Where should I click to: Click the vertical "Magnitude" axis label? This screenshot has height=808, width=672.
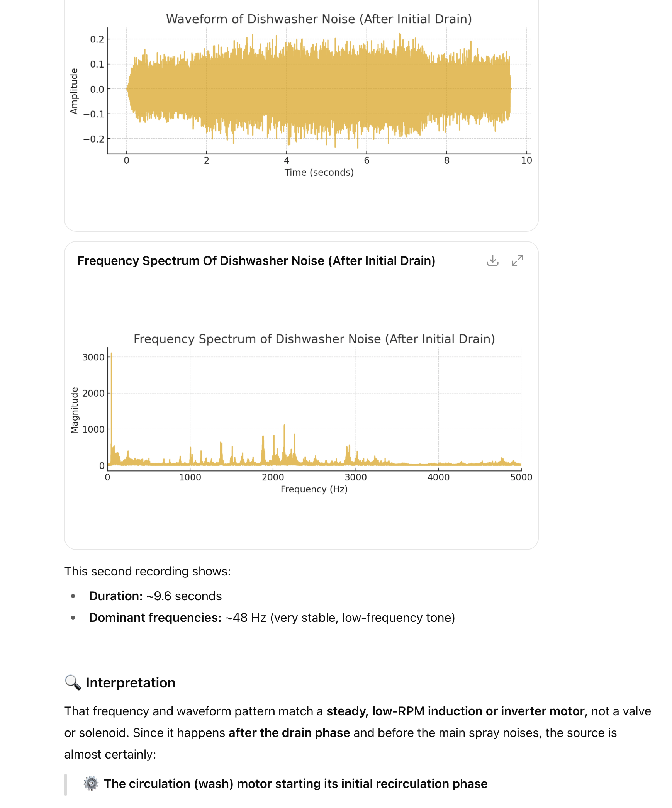click(x=75, y=410)
